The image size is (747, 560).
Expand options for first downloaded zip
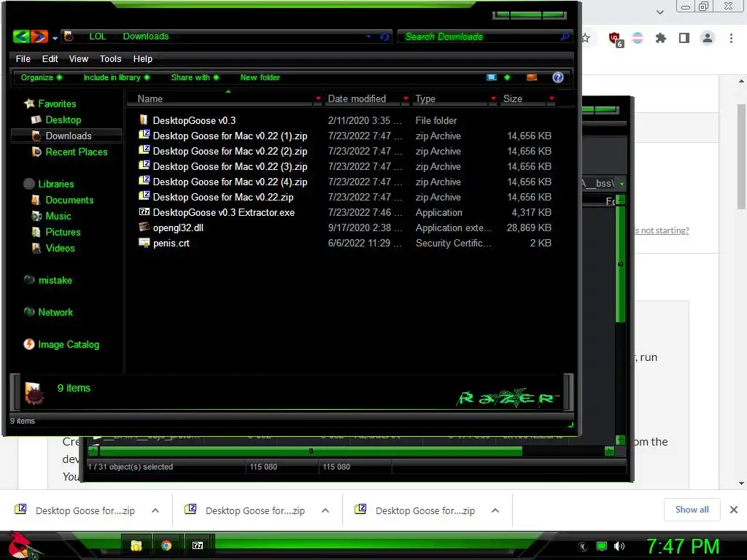[155, 510]
